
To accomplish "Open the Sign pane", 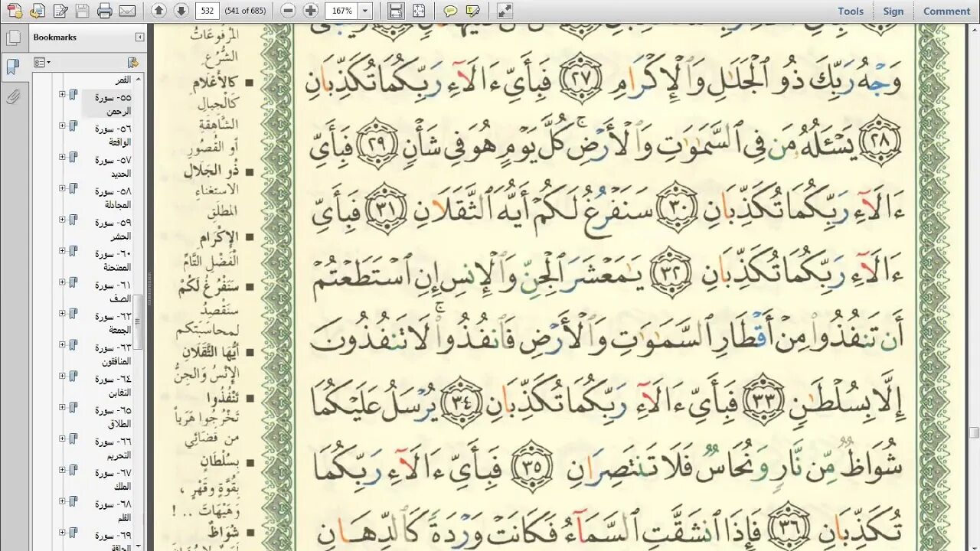I will click(893, 11).
